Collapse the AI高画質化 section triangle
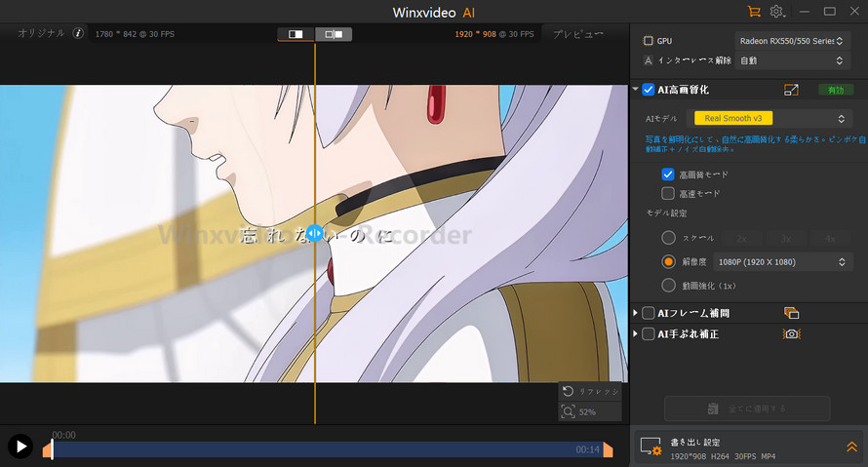The height and width of the screenshot is (467, 868). pos(635,89)
